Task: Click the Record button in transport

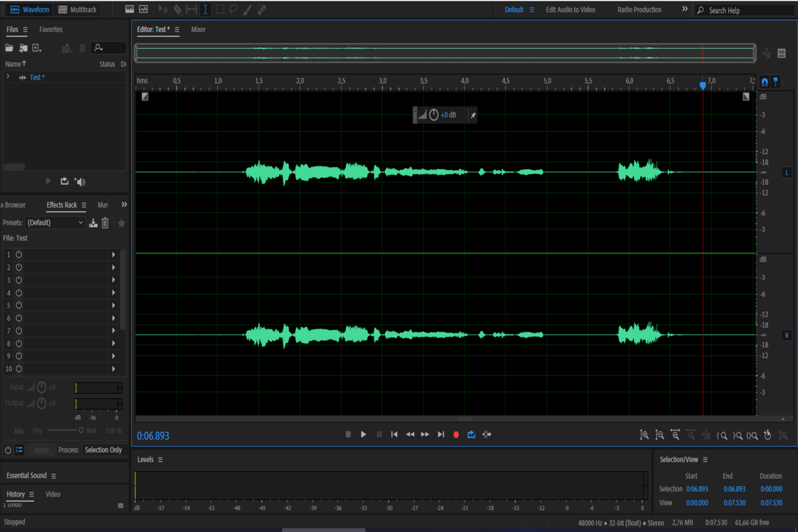Action: point(456,434)
